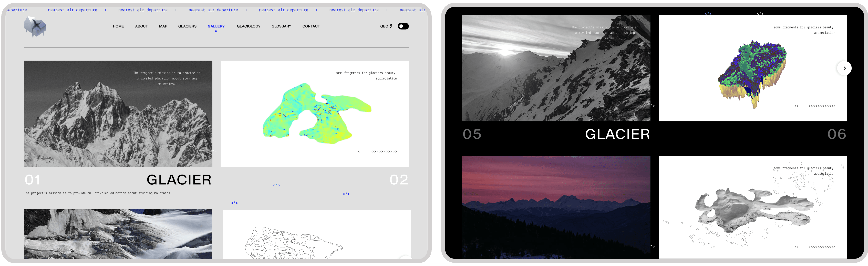Click the round next-arrow carousel button

(x=844, y=68)
